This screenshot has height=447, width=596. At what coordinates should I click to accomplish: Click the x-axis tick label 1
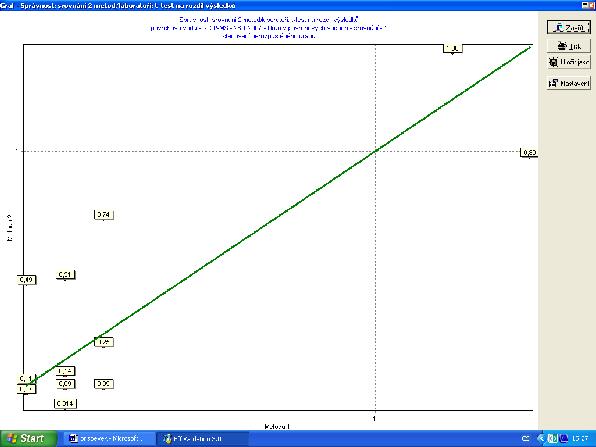click(374, 418)
